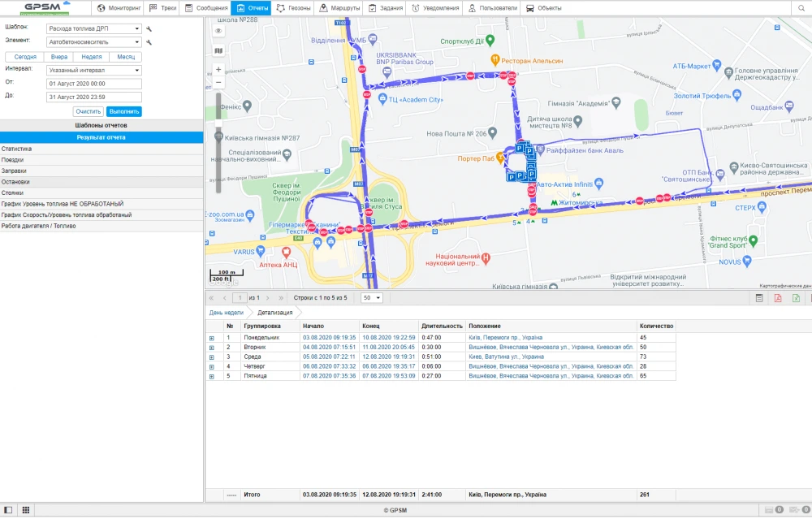Image resolution: width=812 pixels, height=519 pixels.
Task: Open the grid apps icon in footer
Action: 26,510
